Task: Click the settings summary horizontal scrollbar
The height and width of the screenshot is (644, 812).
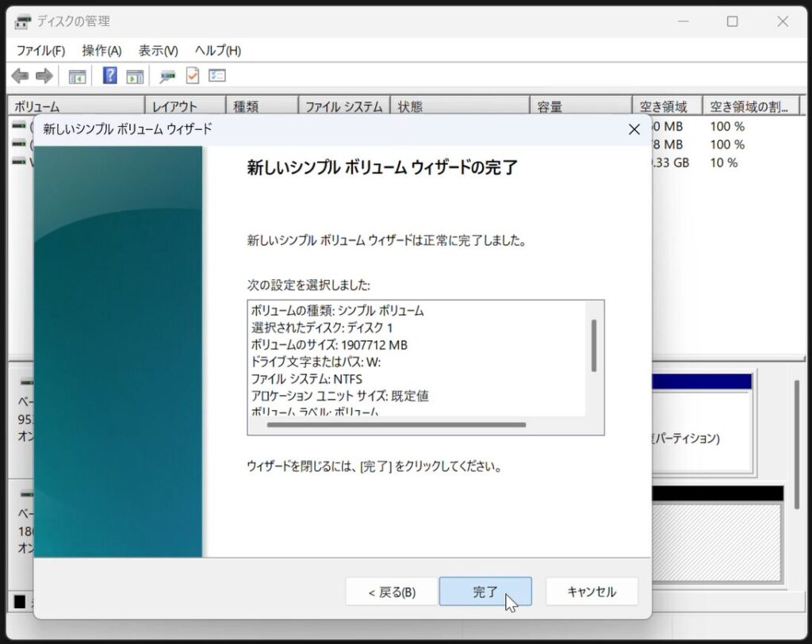Action: click(x=396, y=425)
